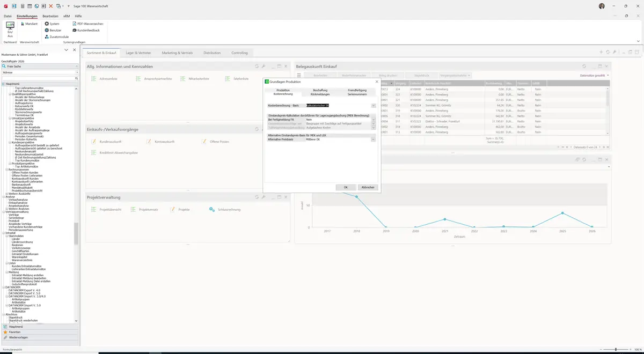The width and height of the screenshot is (644, 354).
Task: Open Projekte tile
Action: (x=180, y=209)
